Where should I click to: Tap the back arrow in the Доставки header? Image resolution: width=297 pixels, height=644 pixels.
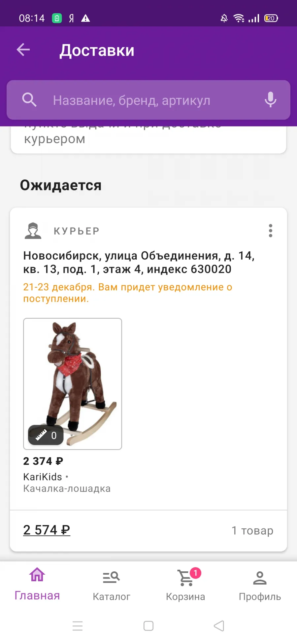click(x=23, y=50)
